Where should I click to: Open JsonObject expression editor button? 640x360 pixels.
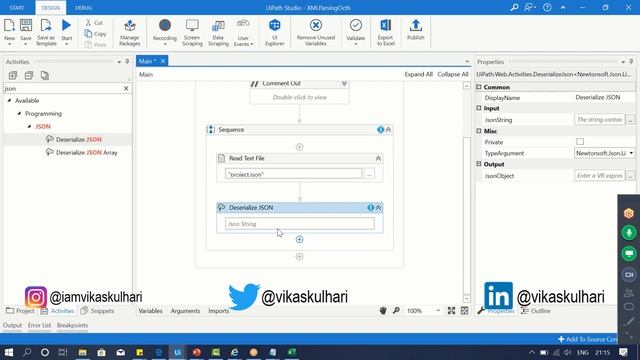tap(630, 176)
